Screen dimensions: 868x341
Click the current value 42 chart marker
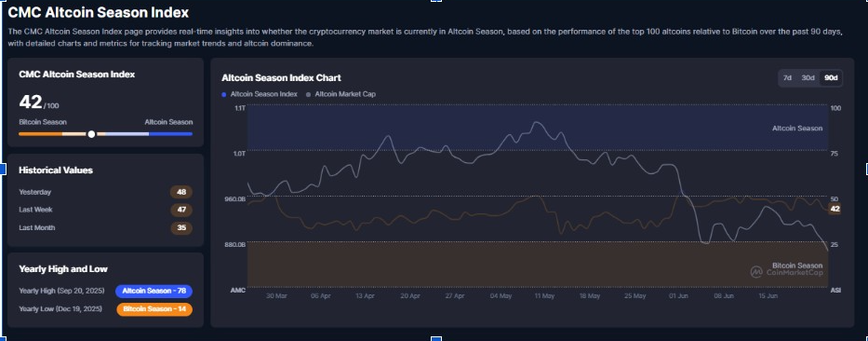coord(835,209)
